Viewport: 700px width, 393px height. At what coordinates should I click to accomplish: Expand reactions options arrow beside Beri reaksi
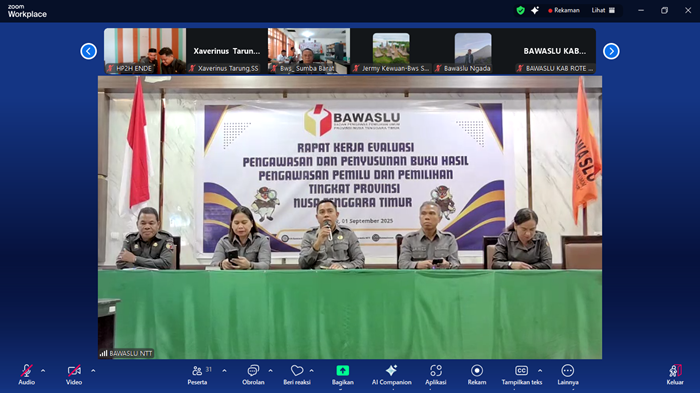coord(312,371)
